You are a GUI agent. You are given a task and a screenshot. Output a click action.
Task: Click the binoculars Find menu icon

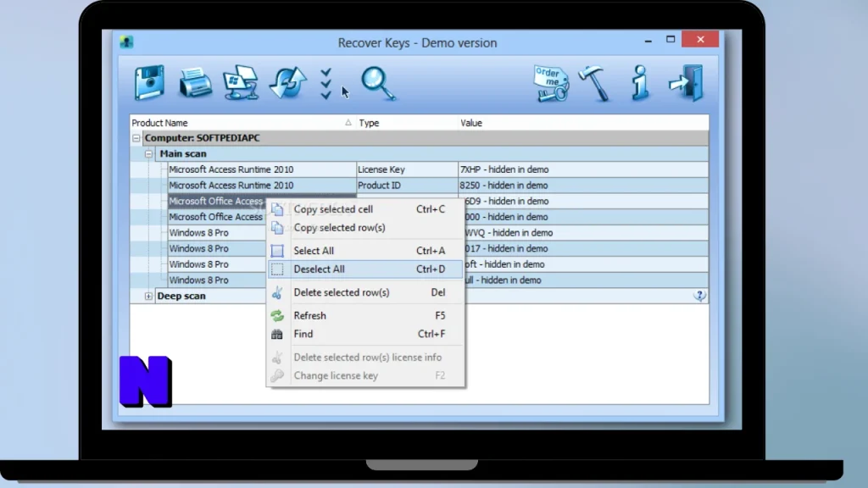277,334
